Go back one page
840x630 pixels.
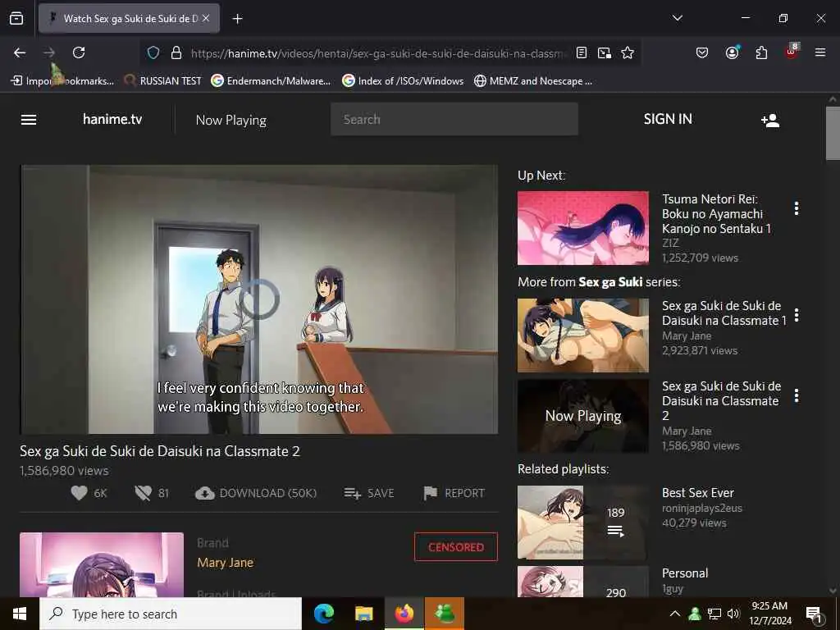[x=20, y=52]
